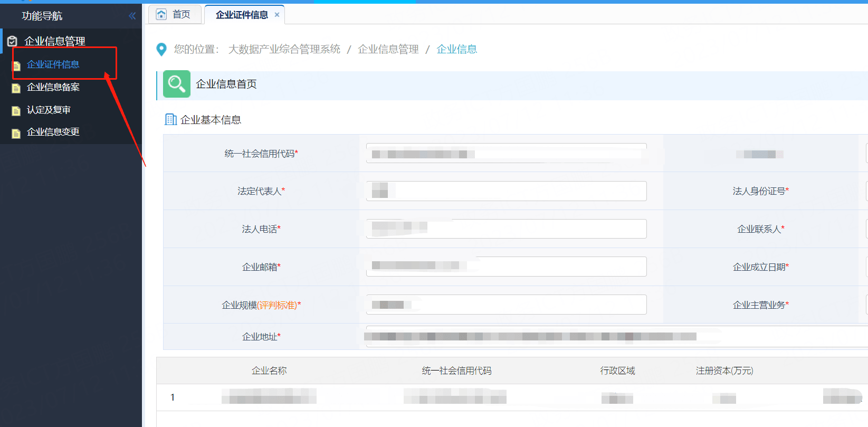Click the clipboard icon beside 企业信息管理
Viewport: 868px width, 427px height.
[x=12, y=41]
